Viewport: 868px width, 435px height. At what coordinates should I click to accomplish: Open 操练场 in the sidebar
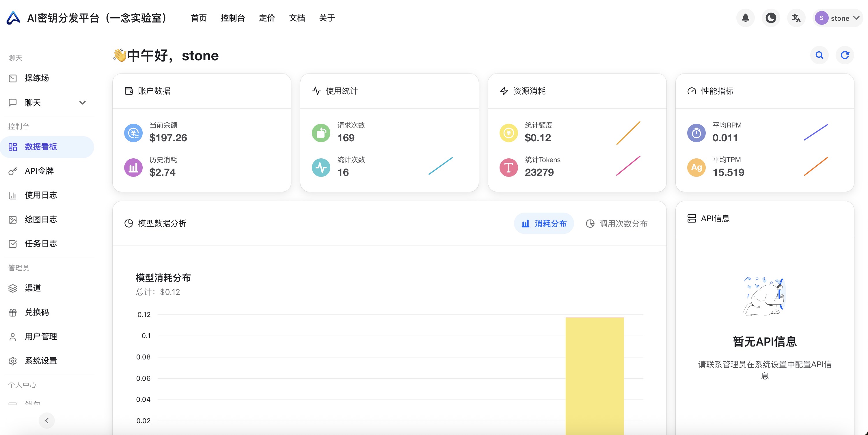(47, 78)
